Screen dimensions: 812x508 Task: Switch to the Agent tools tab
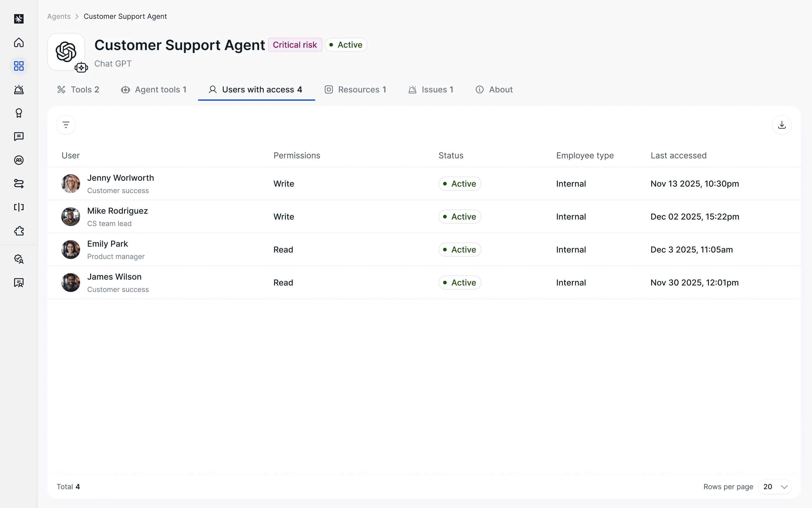pyautogui.click(x=154, y=90)
